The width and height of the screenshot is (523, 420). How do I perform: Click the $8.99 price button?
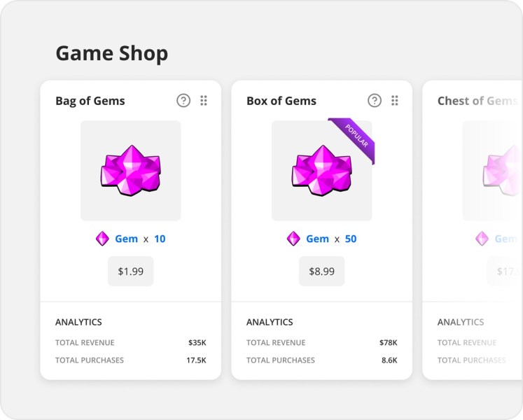[x=322, y=271]
